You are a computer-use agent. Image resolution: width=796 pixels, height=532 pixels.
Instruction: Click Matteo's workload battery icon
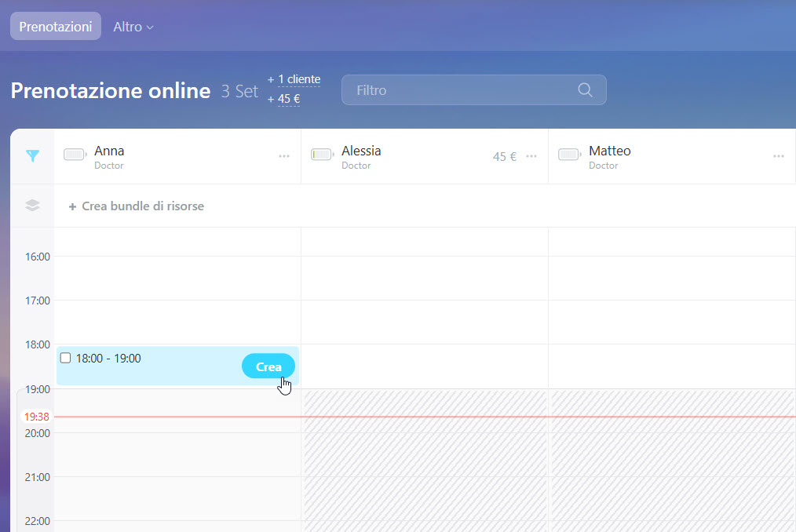click(x=570, y=155)
